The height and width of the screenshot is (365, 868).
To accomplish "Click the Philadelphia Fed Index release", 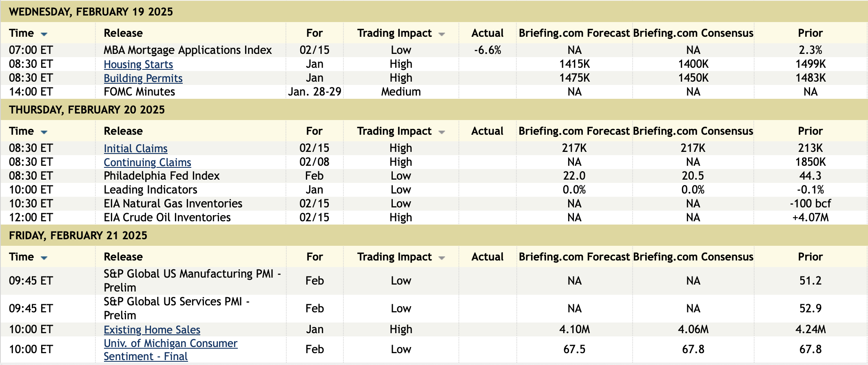I will (x=162, y=176).
